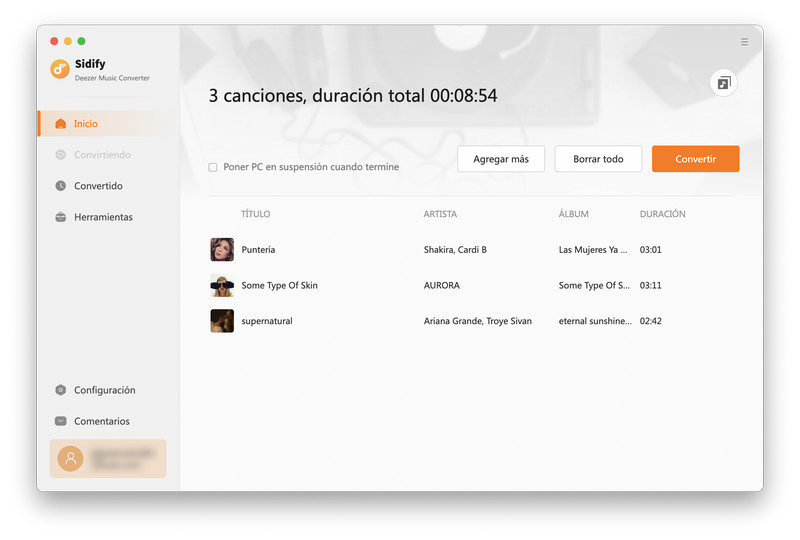Click album Las Mujeres Ya ...
Image resolution: width=800 pixels, height=540 pixels.
593,250
